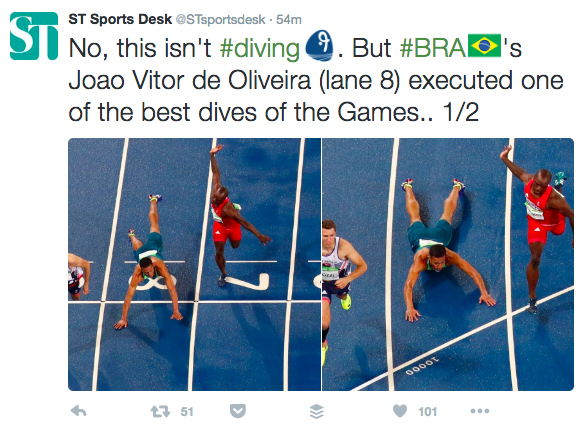Retweet using the retweet arrows icon

(x=160, y=411)
